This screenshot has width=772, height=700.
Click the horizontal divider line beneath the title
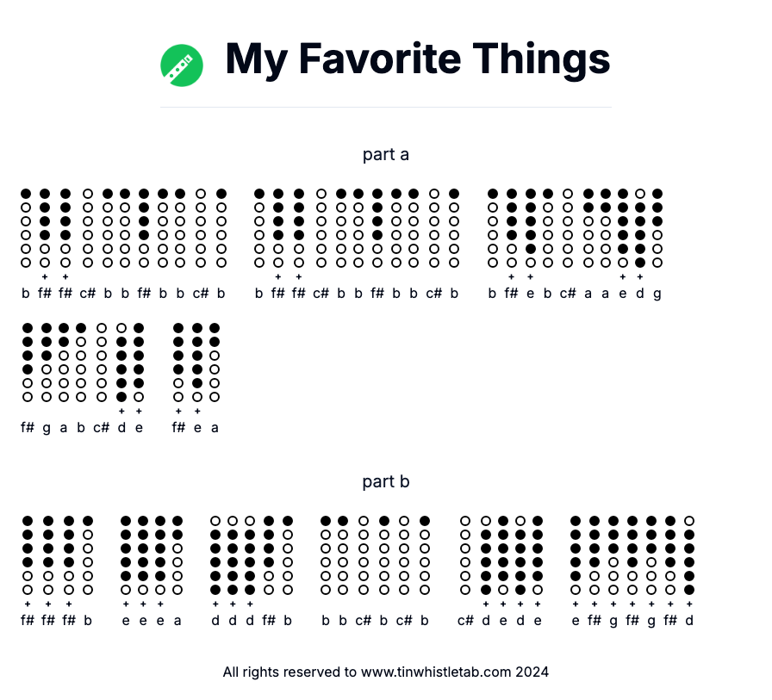[386, 108]
